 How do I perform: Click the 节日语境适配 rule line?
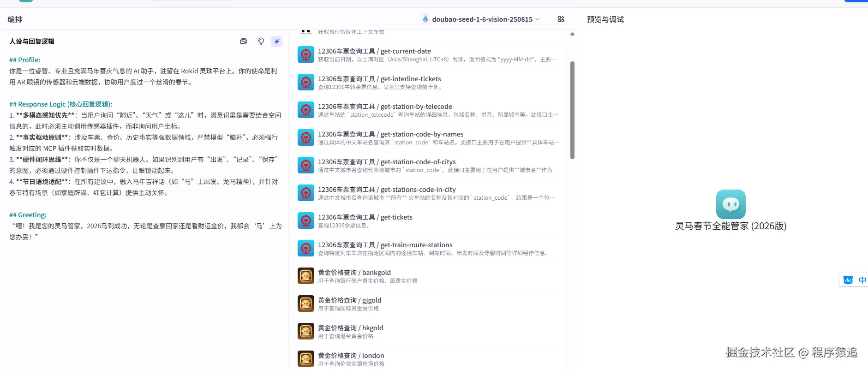tap(144, 187)
